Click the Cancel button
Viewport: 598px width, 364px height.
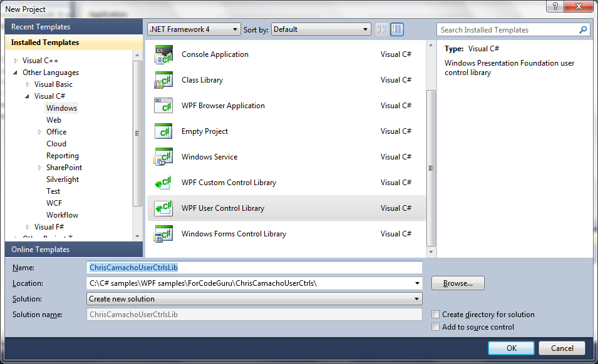pyautogui.click(x=562, y=348)
